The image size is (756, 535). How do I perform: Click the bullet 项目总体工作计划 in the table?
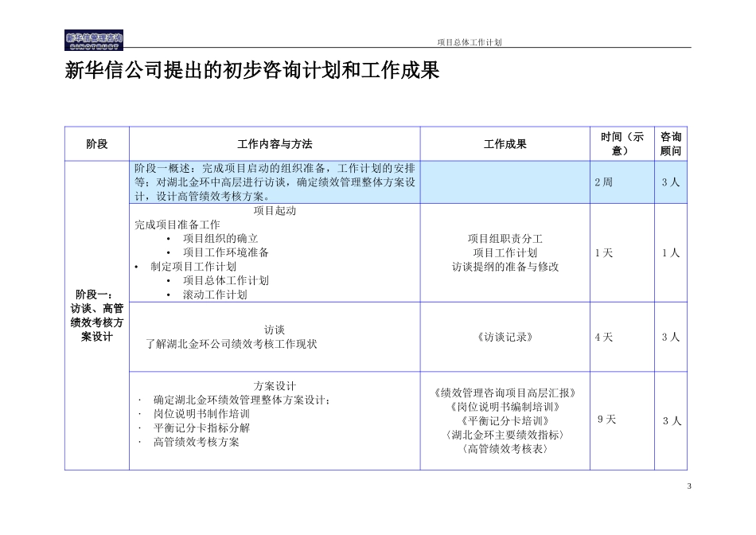point(226,281)
